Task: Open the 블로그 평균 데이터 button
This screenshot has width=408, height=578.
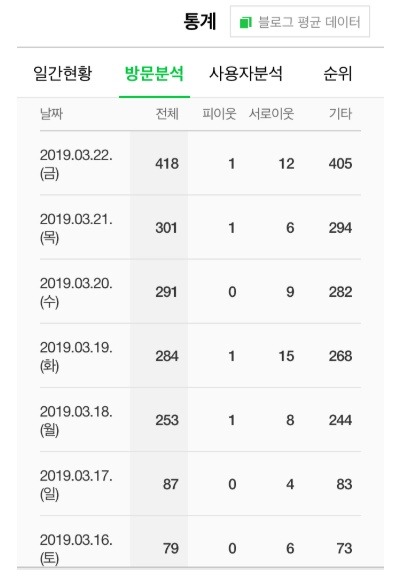Action: click(300, 21)
